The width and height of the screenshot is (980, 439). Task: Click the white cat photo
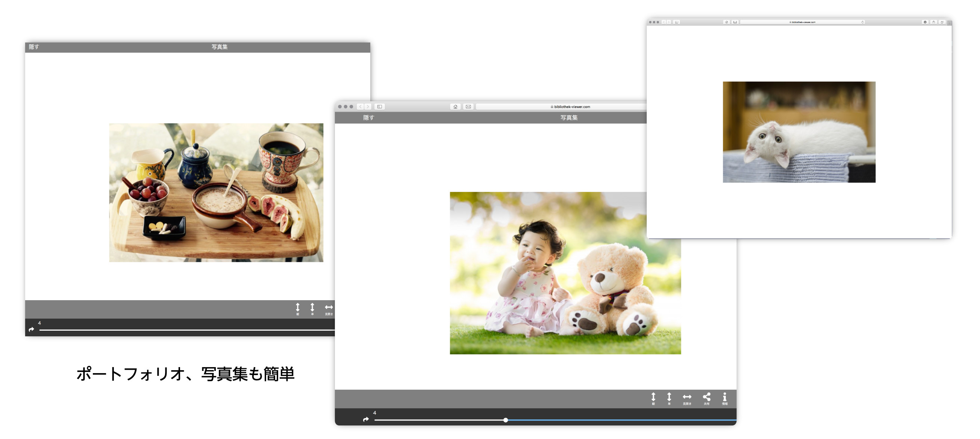coord(799,132)
